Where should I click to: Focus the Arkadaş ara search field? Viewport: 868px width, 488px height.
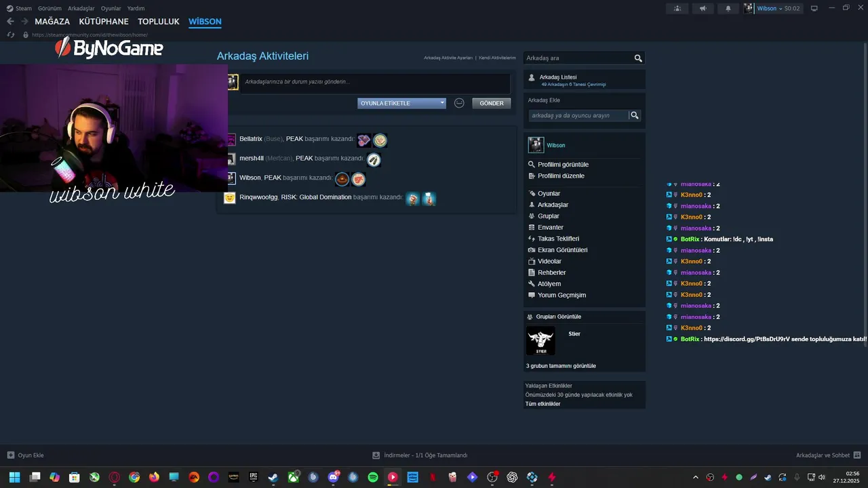pyautogui.click(x=578, y=58)
